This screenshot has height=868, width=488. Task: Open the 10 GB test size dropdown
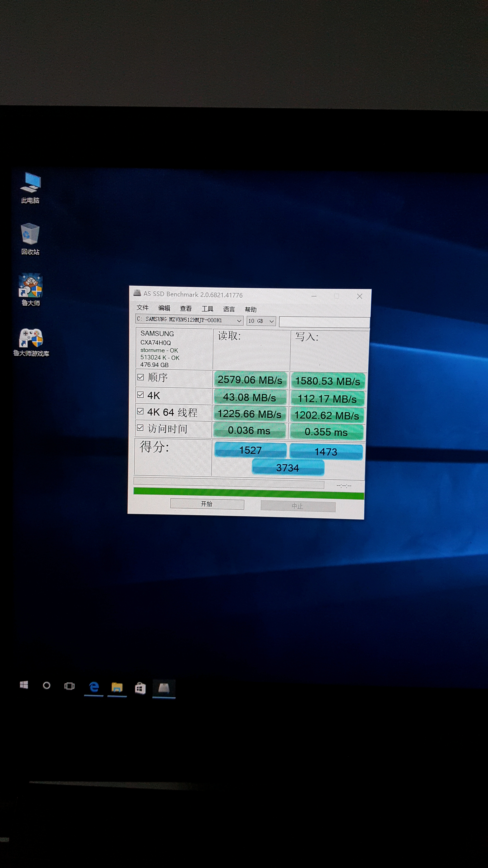[x=271, y=321]
